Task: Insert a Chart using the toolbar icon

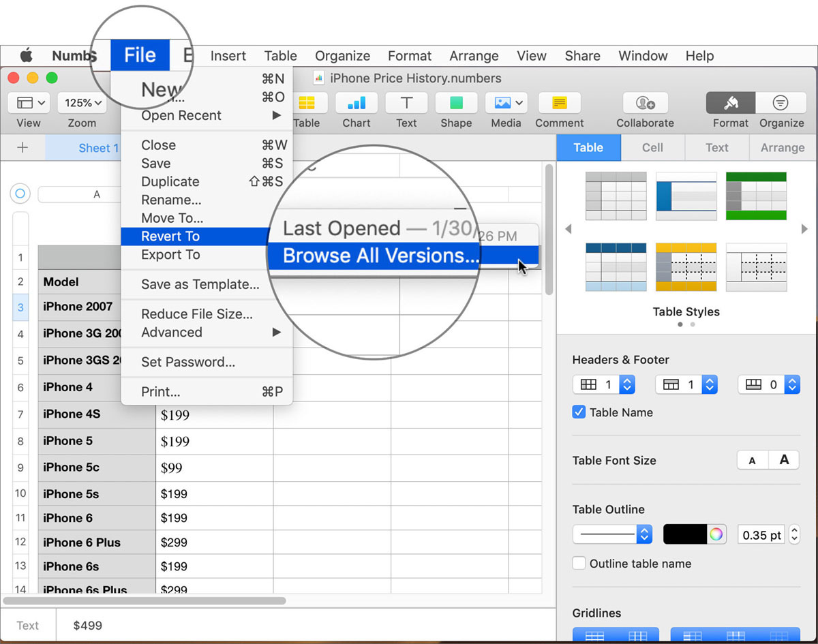Action: point(356,104)
